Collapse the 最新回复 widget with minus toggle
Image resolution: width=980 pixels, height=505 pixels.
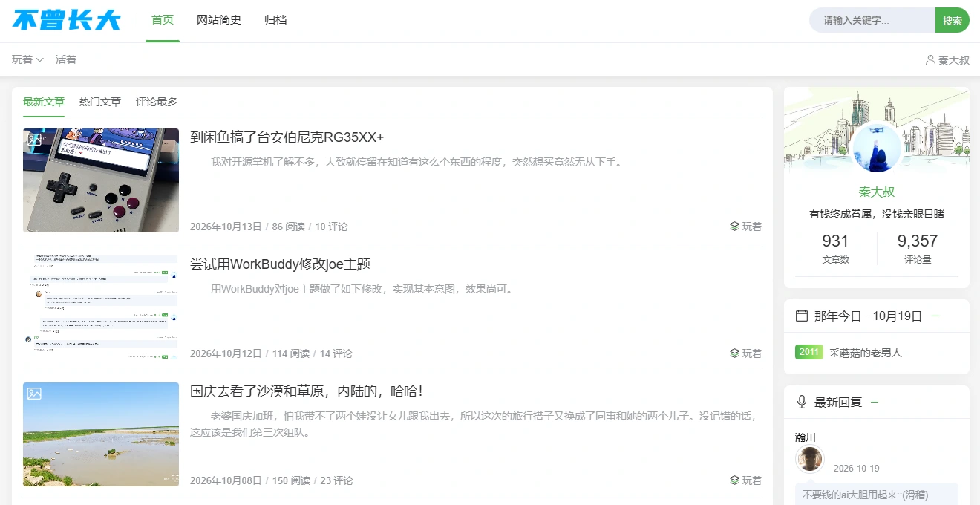coord(875,402)
